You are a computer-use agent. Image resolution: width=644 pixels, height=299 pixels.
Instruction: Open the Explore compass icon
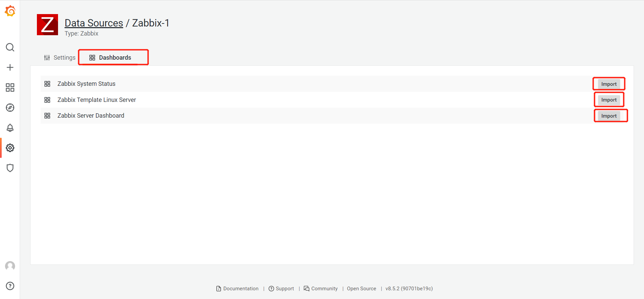coord(10,108)
